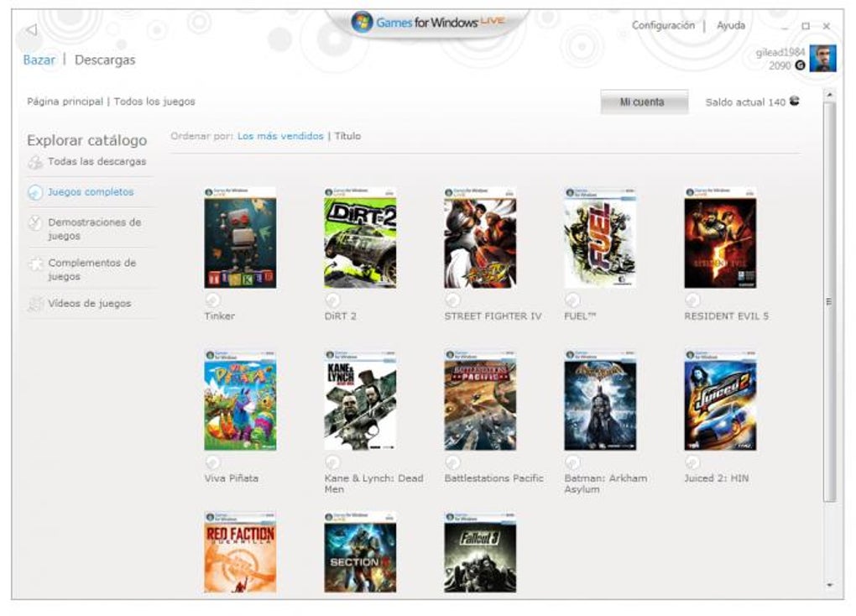856x616 pixels.
Task: Open the Juiced 2 game cover
Action: [721, 401]
